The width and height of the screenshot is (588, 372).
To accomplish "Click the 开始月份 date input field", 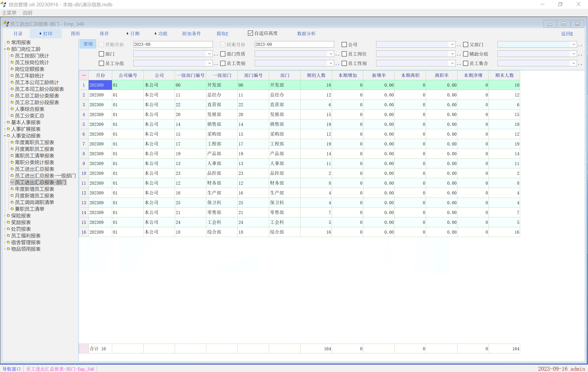I will point(173,44).
